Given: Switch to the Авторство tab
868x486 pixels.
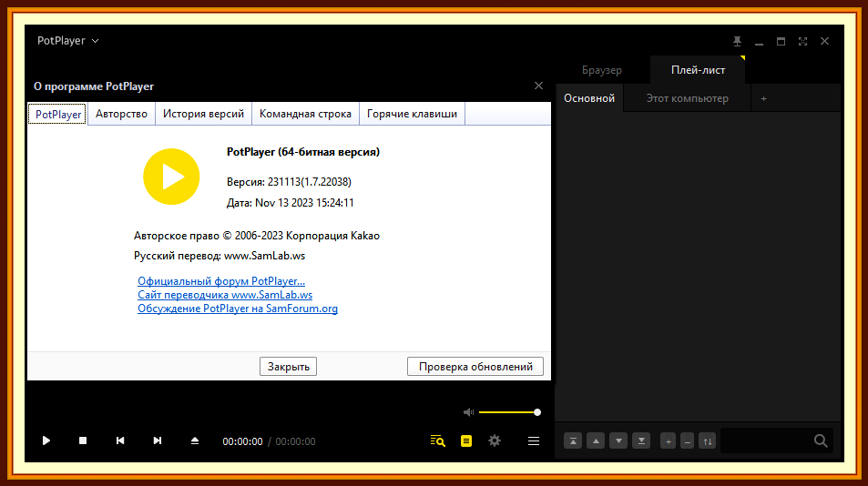Looking at the screenshot, I should tap(121, 114).
